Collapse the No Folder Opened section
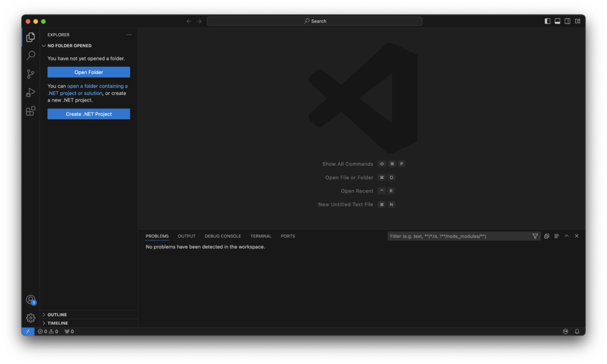Viewport: 607px width, 364px height. click(68, 45)
